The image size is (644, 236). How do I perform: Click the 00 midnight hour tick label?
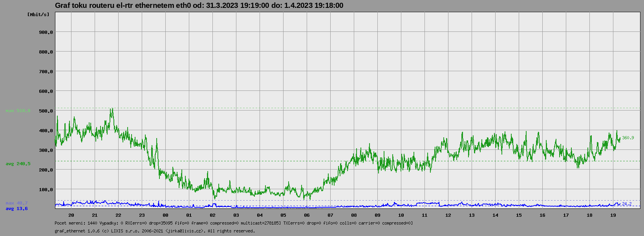(x=165, y=215)
